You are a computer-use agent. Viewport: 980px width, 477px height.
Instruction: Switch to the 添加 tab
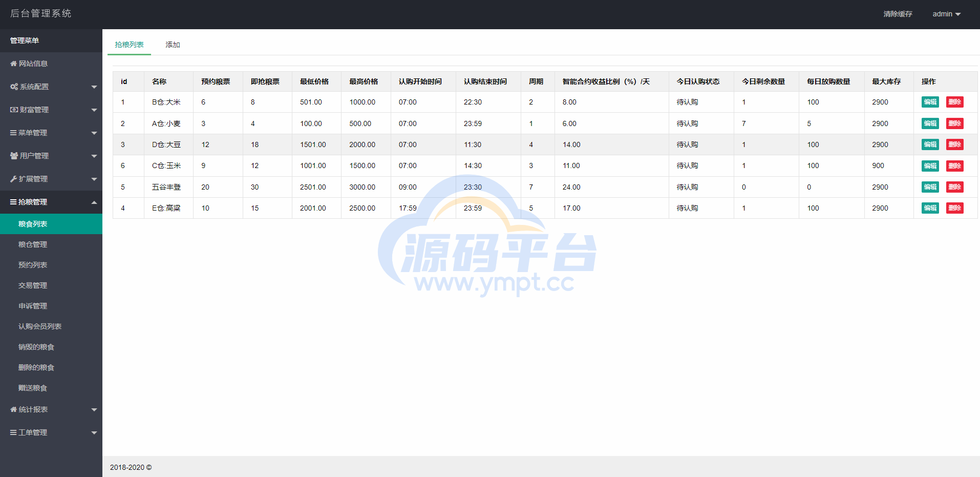point(173,45)
